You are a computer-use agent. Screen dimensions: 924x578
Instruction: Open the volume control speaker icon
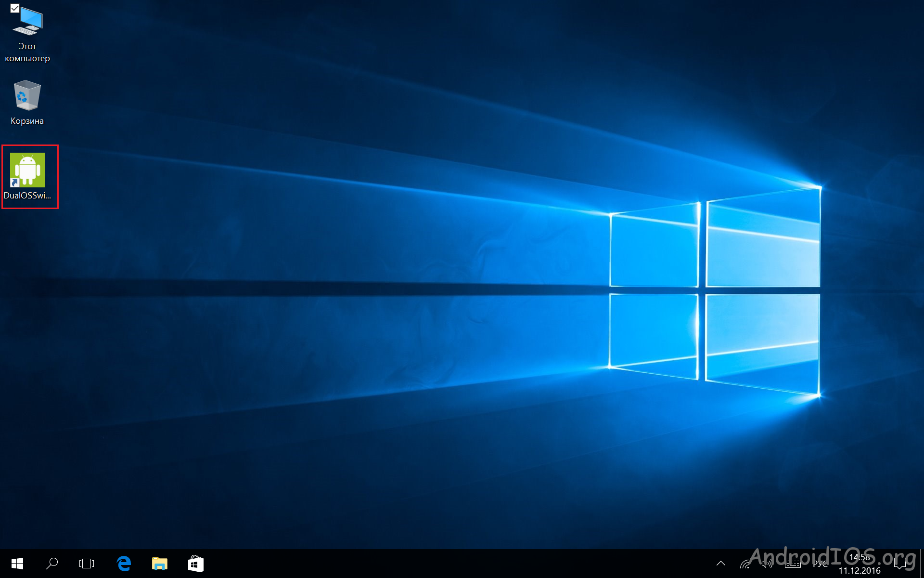(x=767, y=564)
